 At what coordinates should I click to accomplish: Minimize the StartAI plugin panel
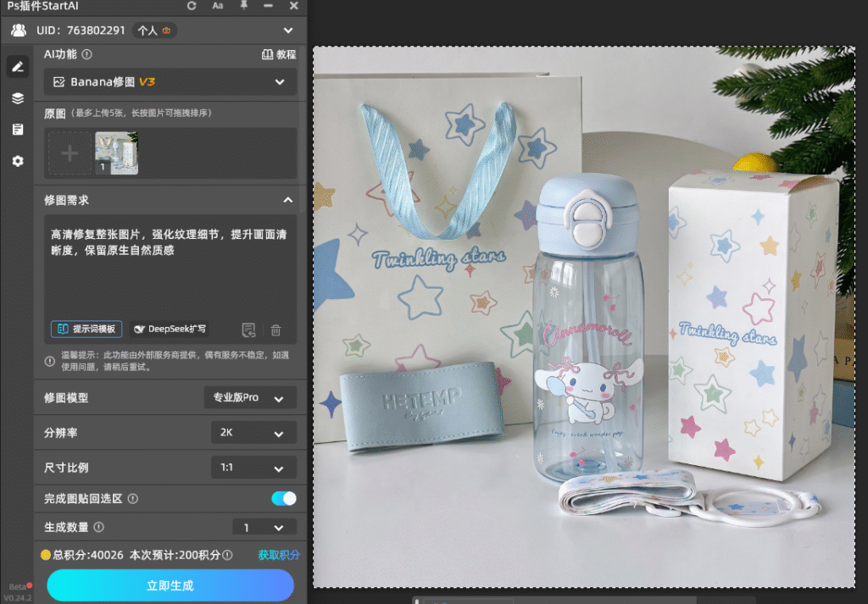pos(269,6)
